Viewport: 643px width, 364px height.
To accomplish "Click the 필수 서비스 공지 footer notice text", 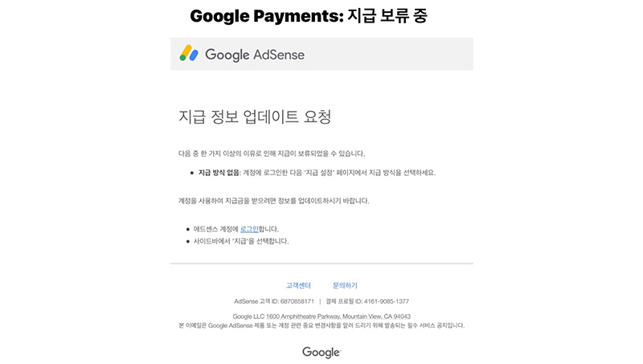I will (321, 325).
